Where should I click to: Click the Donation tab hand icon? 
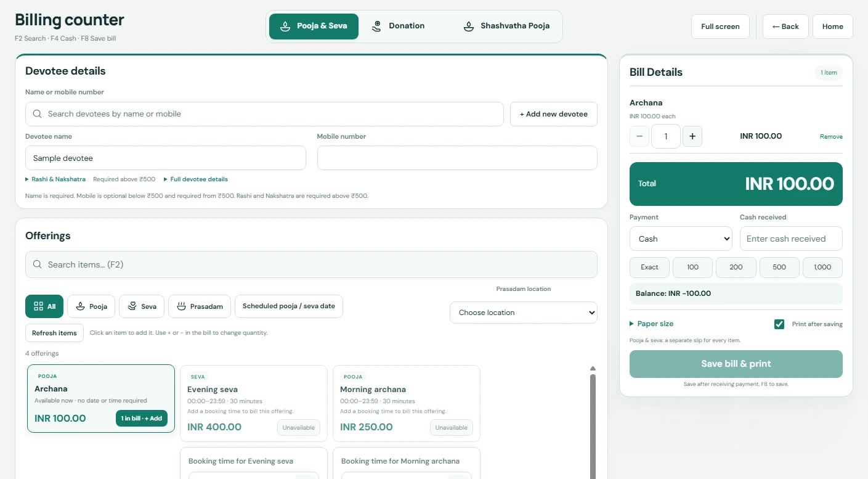click(376, 27)
